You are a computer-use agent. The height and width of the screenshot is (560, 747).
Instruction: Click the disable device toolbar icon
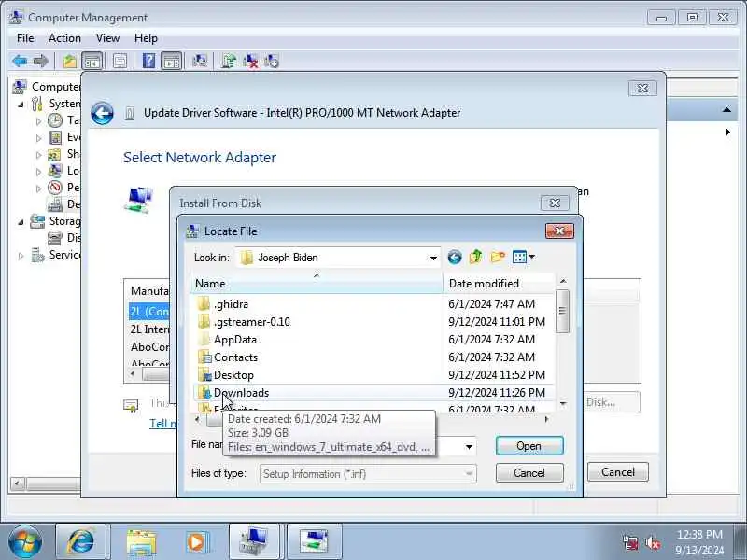(272, 61)
